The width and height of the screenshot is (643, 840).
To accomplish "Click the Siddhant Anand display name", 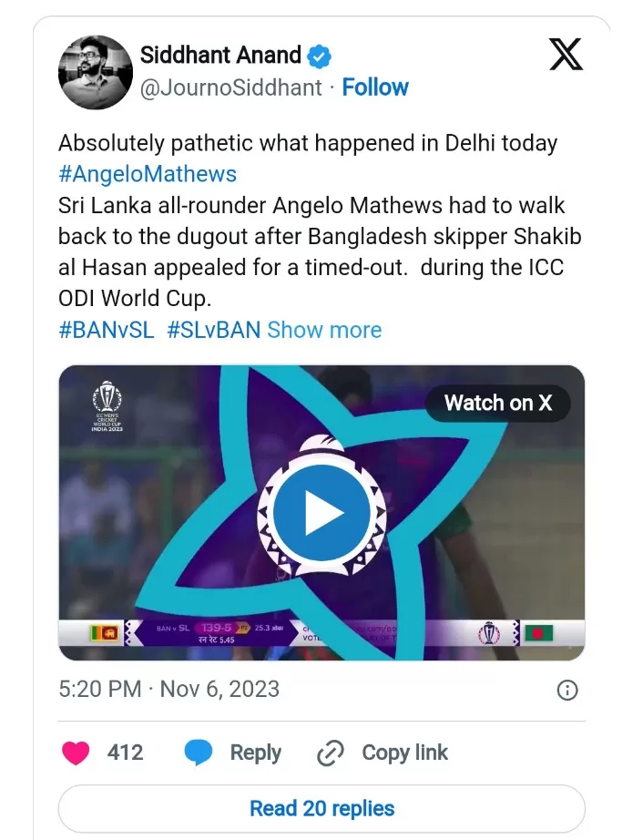I will [x=220, y=56].
